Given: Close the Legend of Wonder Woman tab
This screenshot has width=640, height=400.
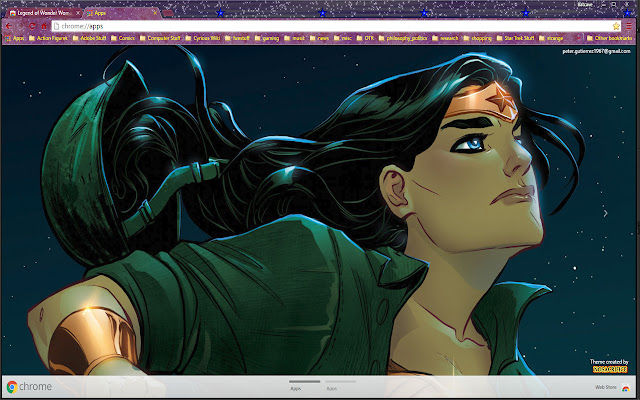Looking at the screenshot, I should click(x=78, y=13).
